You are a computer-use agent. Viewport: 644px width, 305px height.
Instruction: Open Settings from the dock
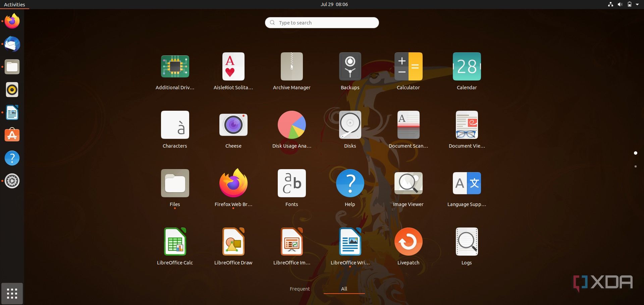point(12,181)
